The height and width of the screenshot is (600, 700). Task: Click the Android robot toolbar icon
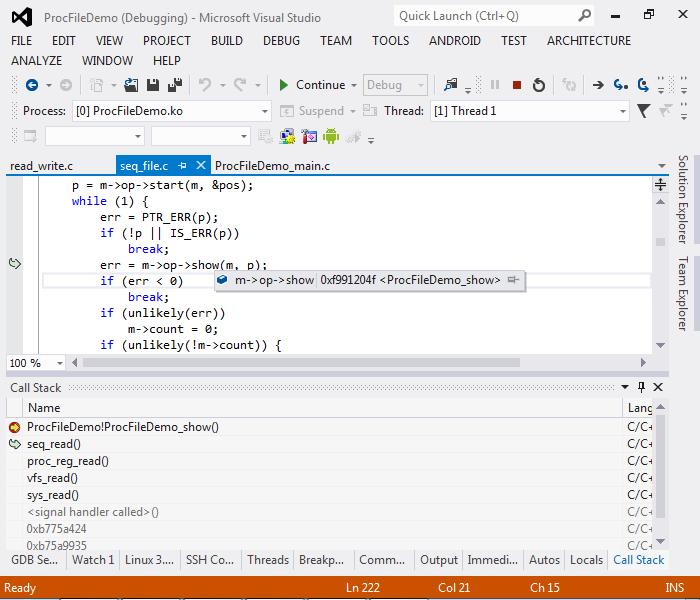[x=331, y=136]
